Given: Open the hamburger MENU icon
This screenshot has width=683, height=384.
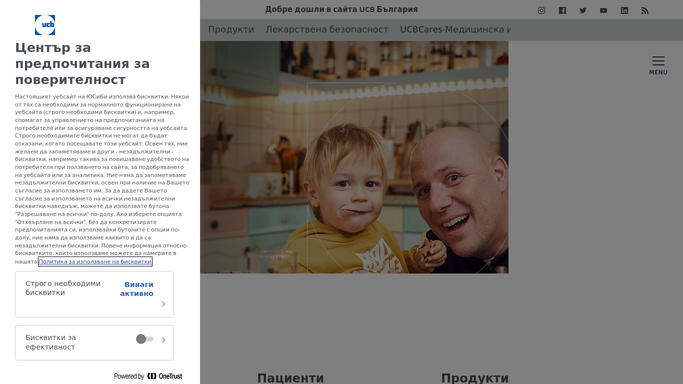Looking at the screenshot, I should (658, 65).
